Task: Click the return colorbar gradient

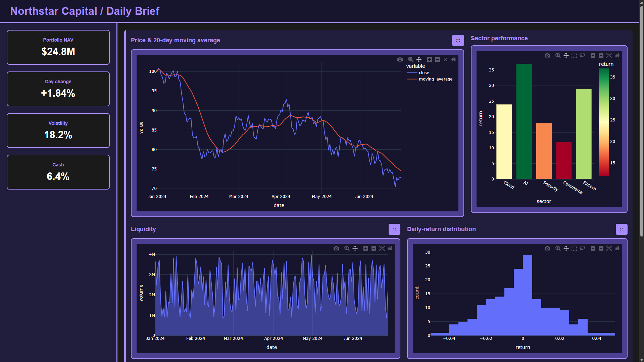Action: 604,122
